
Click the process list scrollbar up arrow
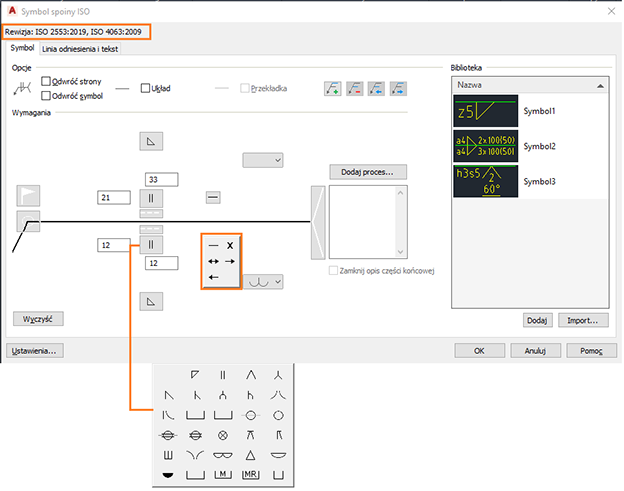[400, 193]
